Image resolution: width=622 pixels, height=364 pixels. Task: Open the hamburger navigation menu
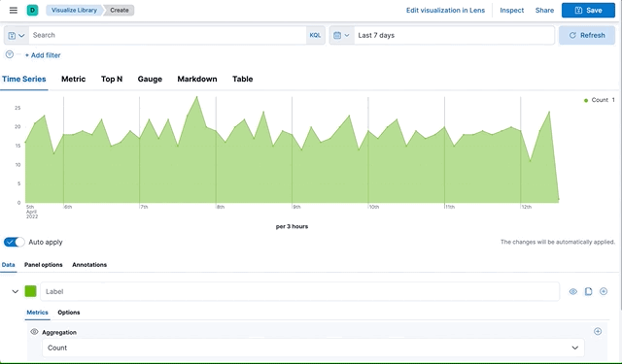(13, 11)
